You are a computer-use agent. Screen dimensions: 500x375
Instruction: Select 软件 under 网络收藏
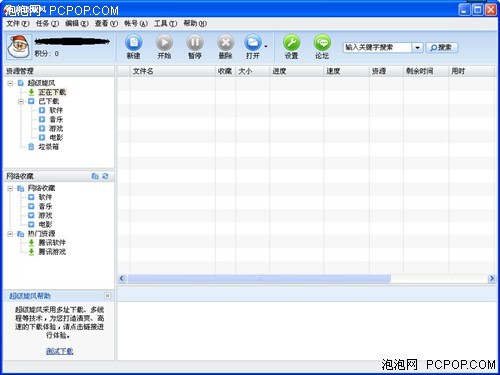point(45,197)
